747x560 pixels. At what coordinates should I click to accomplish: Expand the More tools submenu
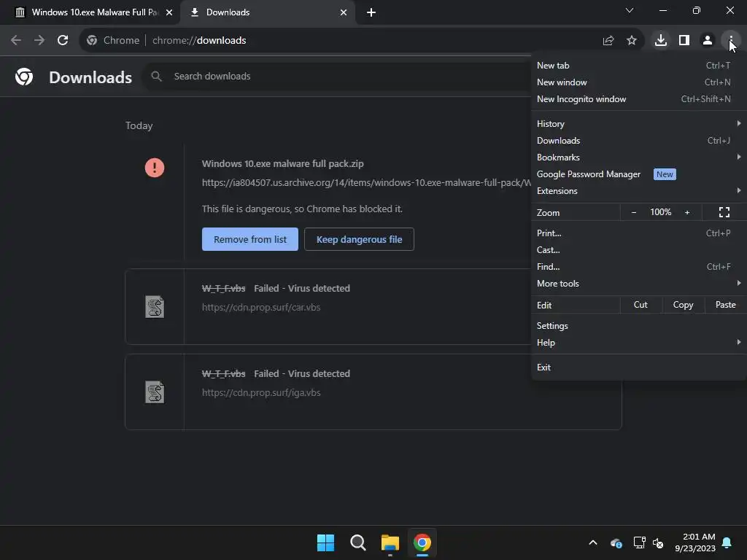pos(639,284)
